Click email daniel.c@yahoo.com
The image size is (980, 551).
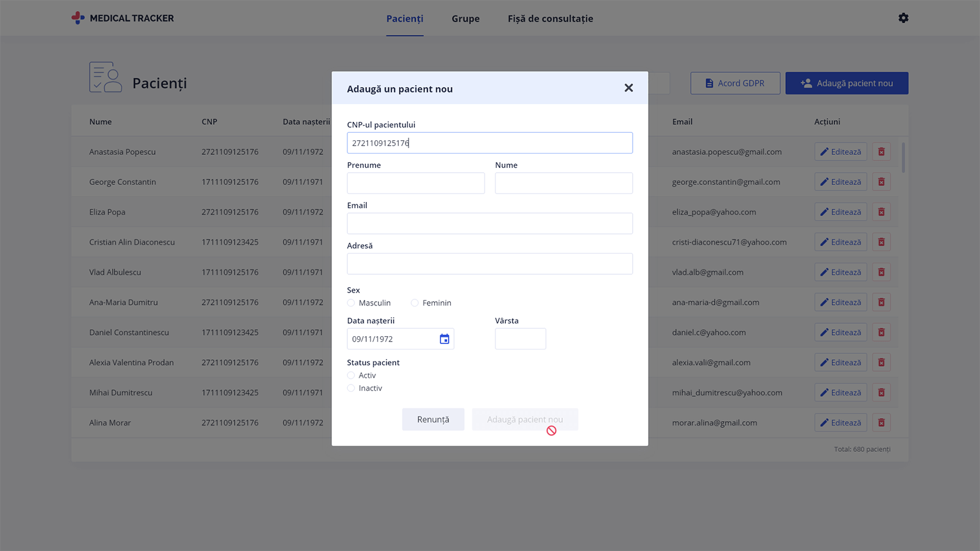click(x=709, y=332)
